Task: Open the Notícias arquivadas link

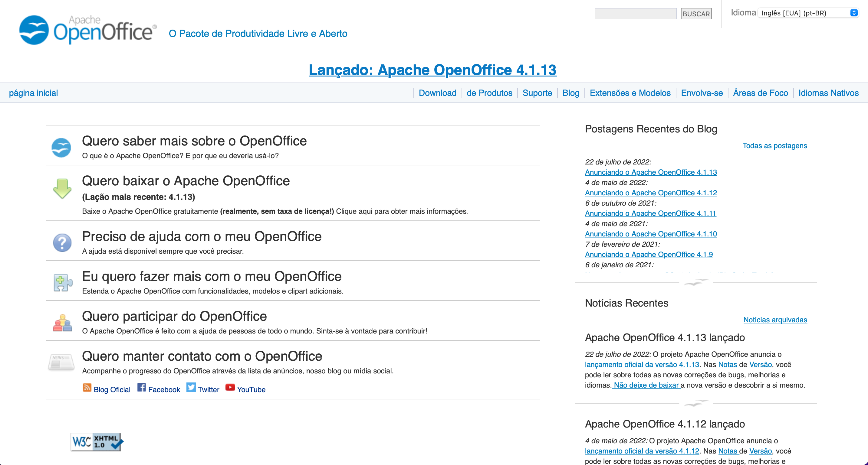Action: 775,320
